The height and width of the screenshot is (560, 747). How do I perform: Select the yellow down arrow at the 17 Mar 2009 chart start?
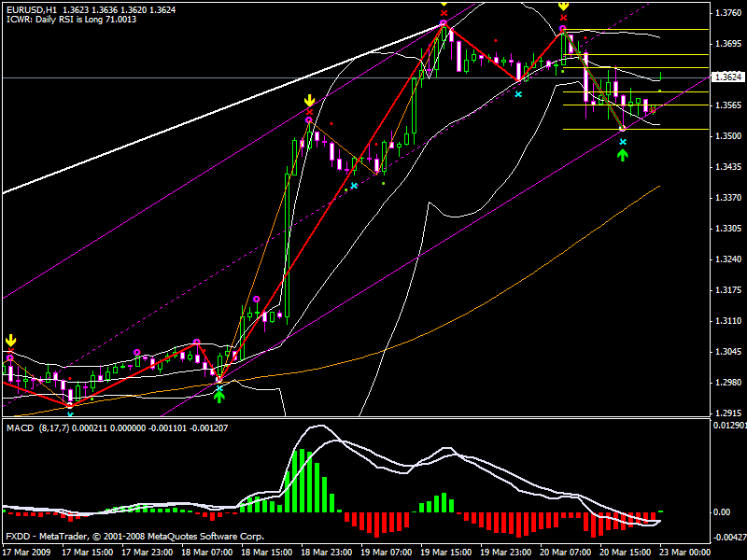[x=10, y=340]
